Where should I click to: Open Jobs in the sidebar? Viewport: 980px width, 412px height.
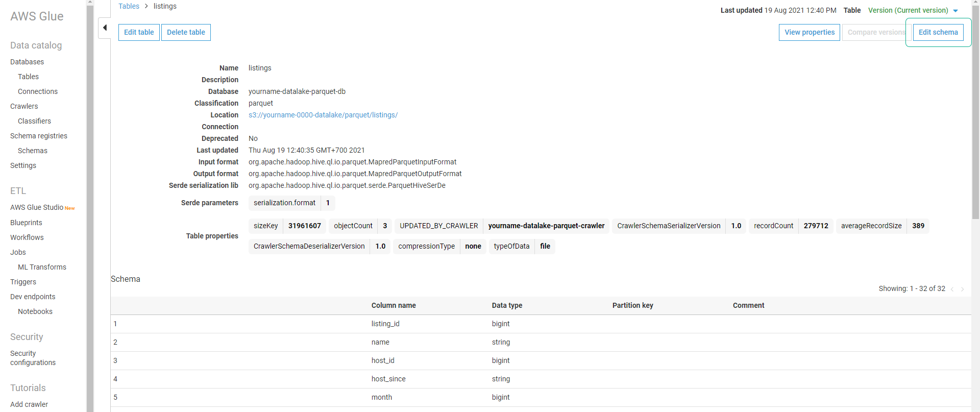18,252
